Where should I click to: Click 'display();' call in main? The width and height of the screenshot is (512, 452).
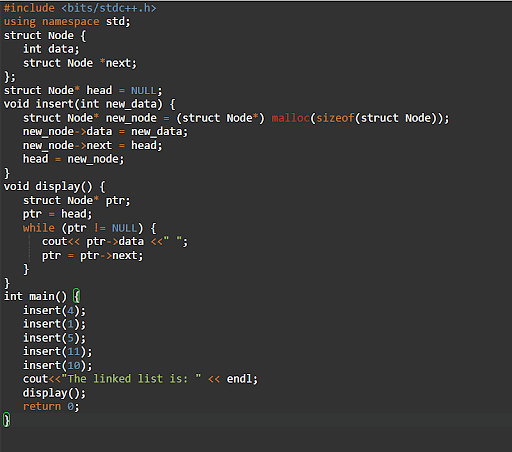pos(54,393)
